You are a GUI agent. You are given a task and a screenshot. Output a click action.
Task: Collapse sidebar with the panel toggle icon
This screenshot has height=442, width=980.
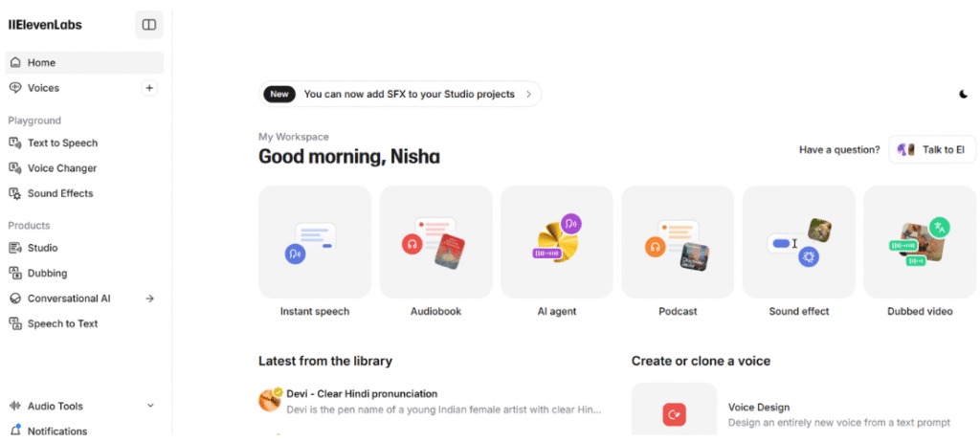[x=149, y=25]
